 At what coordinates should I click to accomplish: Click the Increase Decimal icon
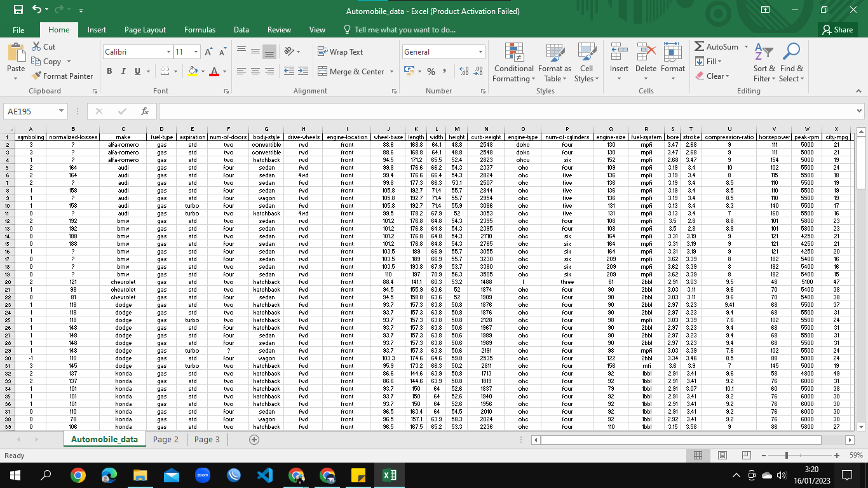(463, 71)
